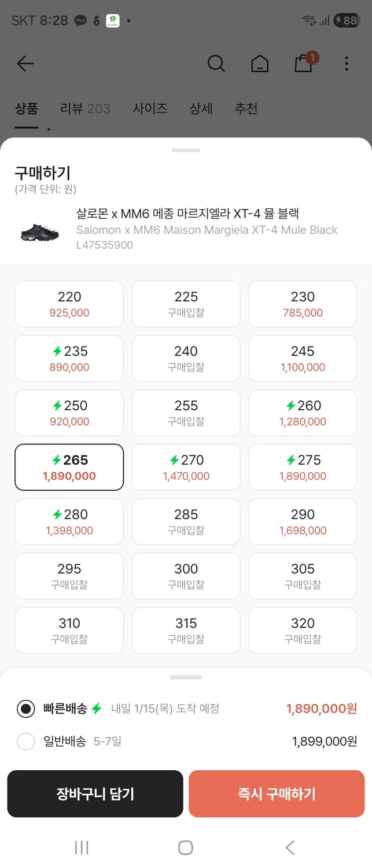
Task: Open search with magnifier icon
Action: tap(216, 64)
